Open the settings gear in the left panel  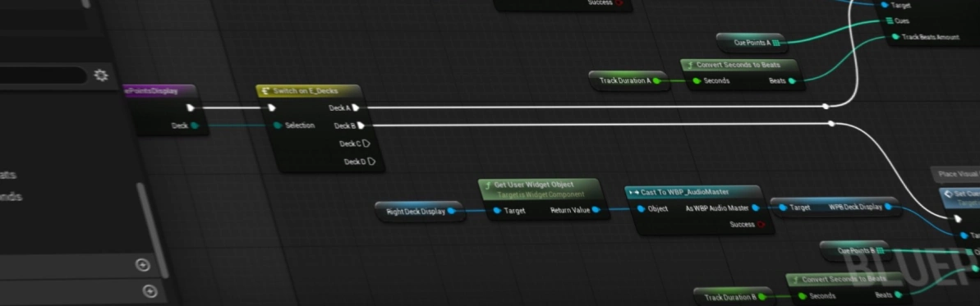coord(100,75)
